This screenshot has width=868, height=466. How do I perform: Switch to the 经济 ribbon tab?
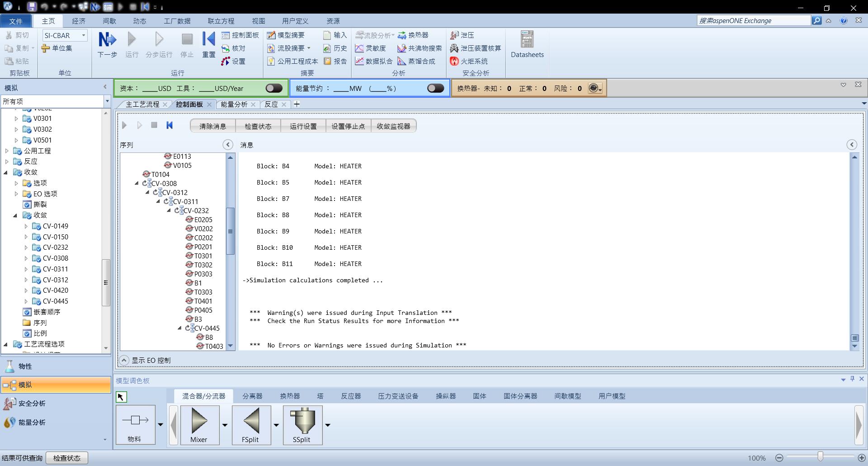point(79,21)
